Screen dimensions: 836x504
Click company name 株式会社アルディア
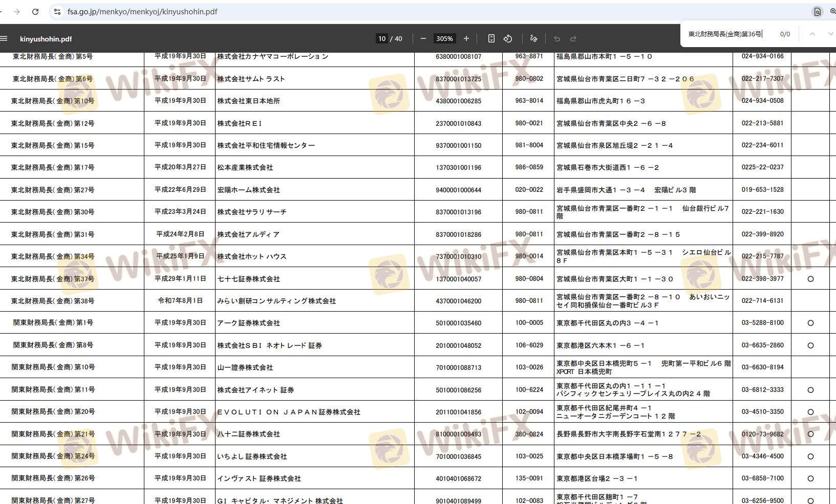(248, 234)
